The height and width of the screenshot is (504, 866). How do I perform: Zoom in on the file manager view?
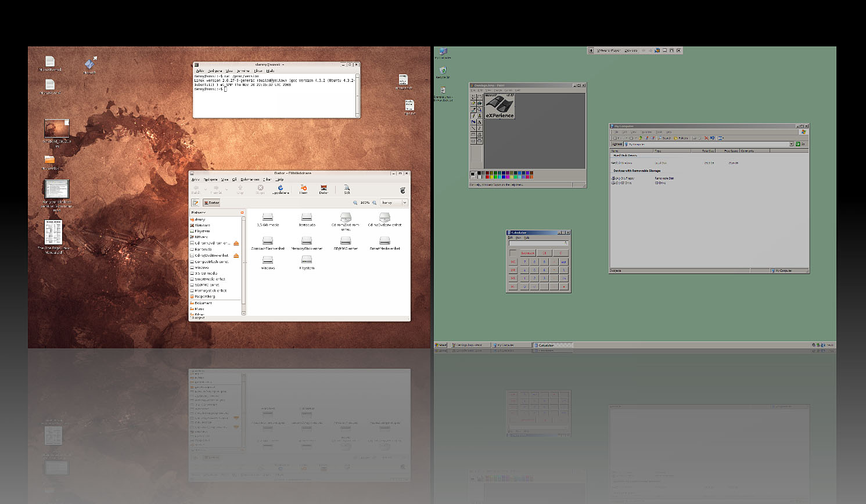[374, 203]
